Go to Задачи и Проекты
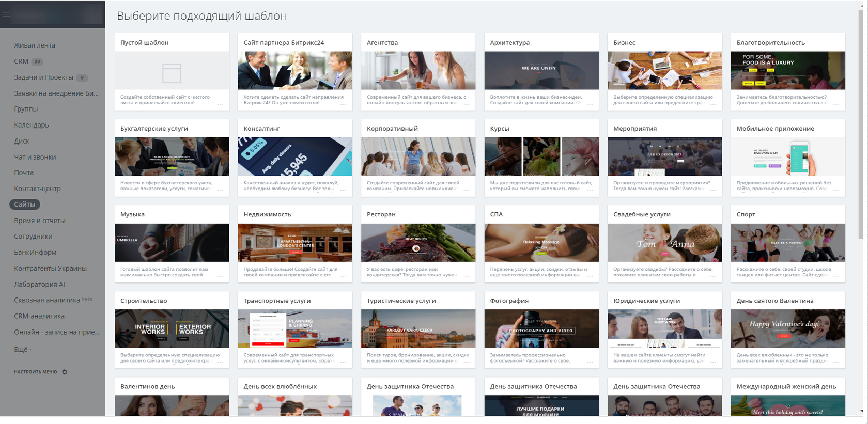 43,77
